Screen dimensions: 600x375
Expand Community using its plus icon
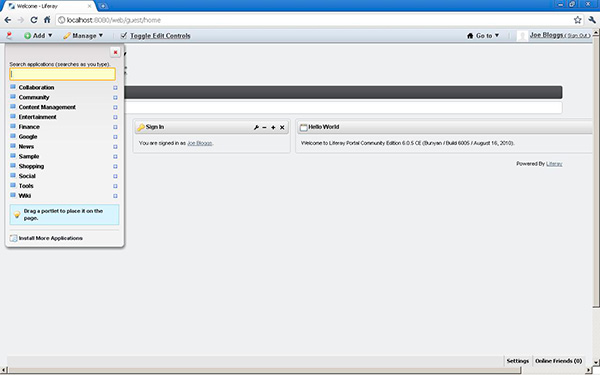point(115,98)
